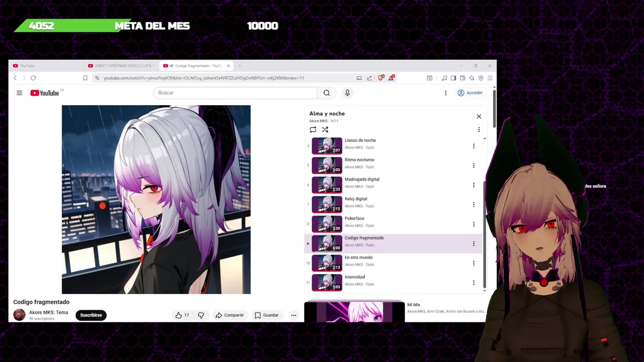Viewport: 644px width, 362px height.
Task: Play Lienzo de noche from playlist
Action: click(393, 146)
